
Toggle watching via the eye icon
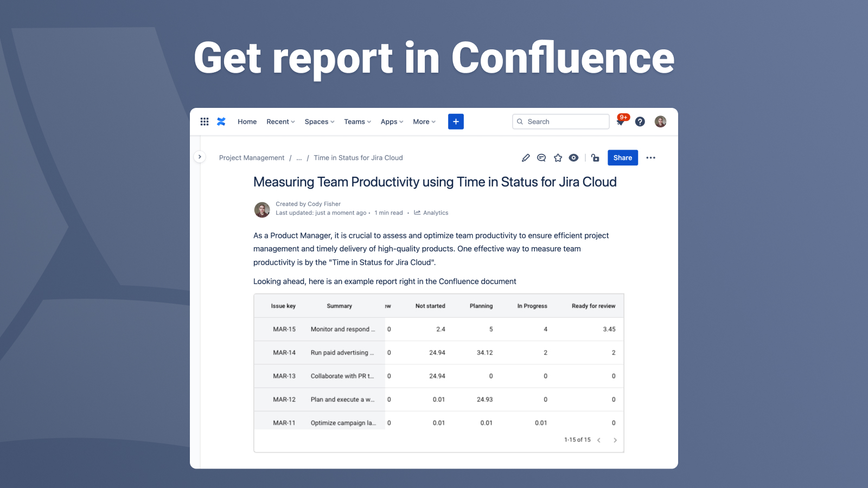click(573, 158)
